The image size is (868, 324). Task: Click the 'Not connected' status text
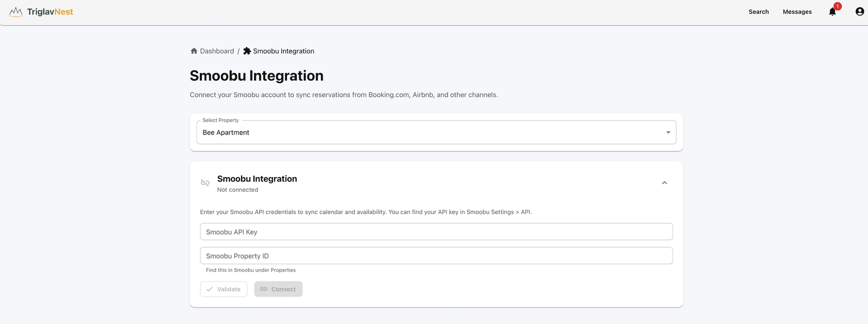237,190
